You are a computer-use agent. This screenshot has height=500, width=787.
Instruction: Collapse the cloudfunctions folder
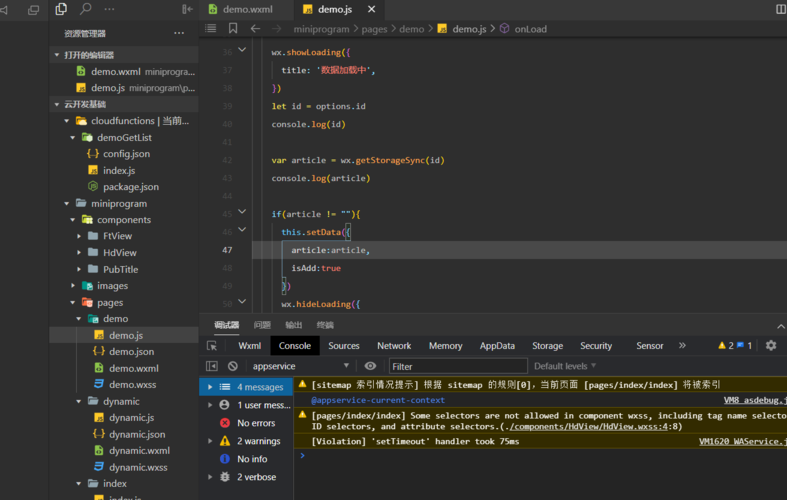tap(67, 121)
